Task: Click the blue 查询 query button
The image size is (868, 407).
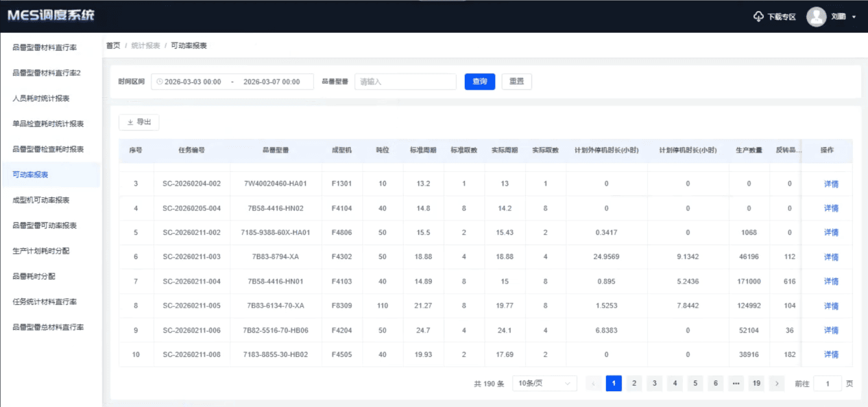Action: (479, 81)
